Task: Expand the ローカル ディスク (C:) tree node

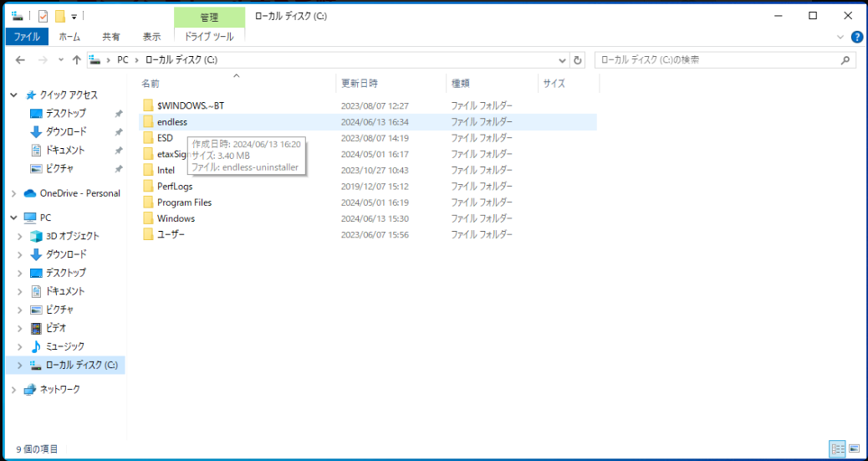Action: 20,365
